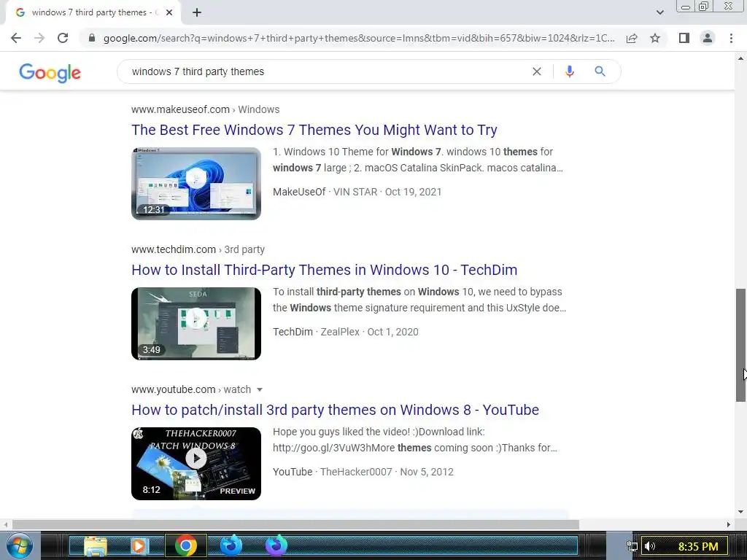Click MakeUseOf · VIN STAR · Oct 19, 2021
Screen dimensions: 747x560
357,192
